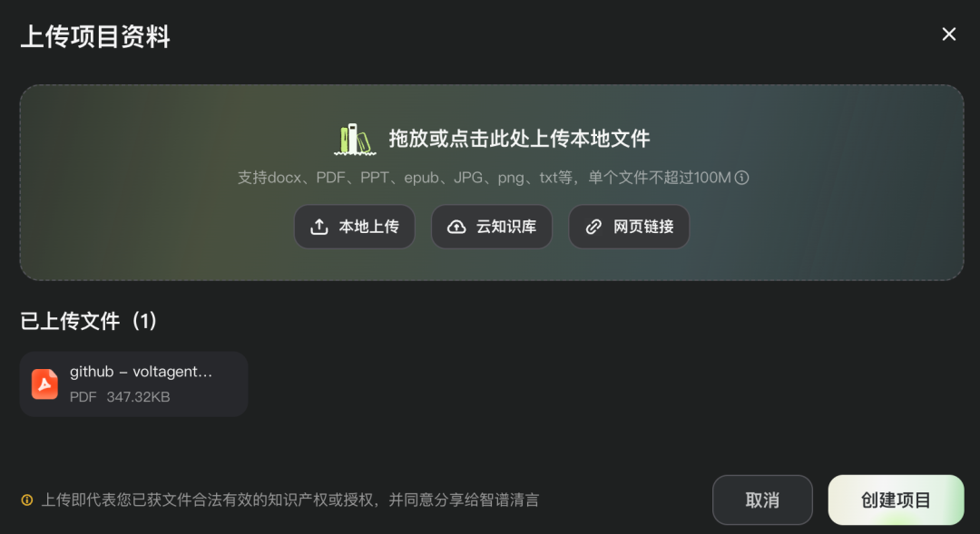The height and width of the screenshot is (534, 980).
Task: Cancel with the 取消 button
Action: click(x=762, y=500)
